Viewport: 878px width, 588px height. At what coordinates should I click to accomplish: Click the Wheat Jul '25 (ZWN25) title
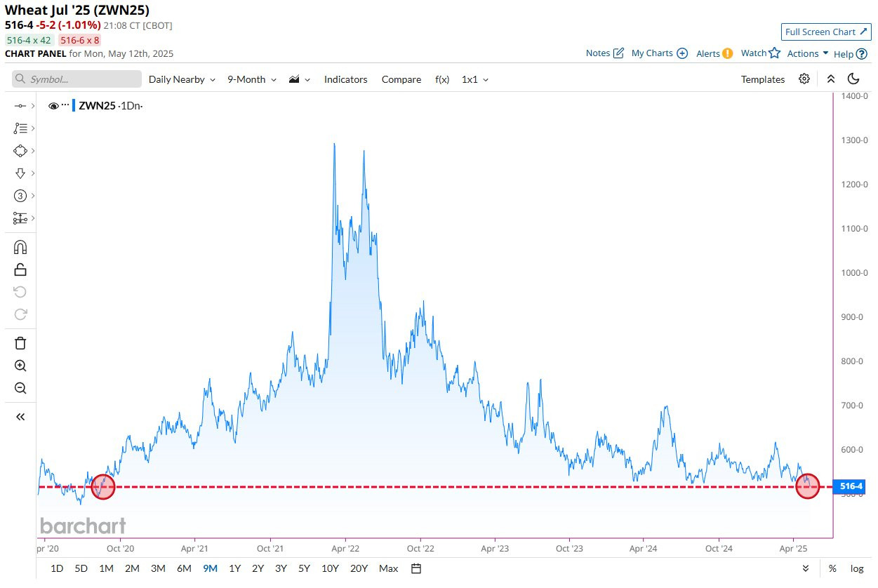coord(77,10)
